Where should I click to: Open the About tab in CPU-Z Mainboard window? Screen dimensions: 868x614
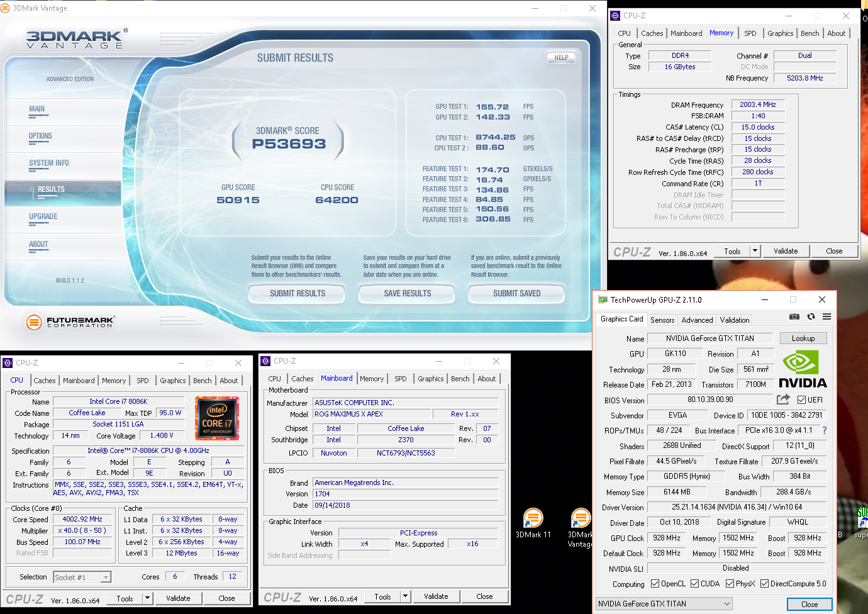(x=487, y=379)
